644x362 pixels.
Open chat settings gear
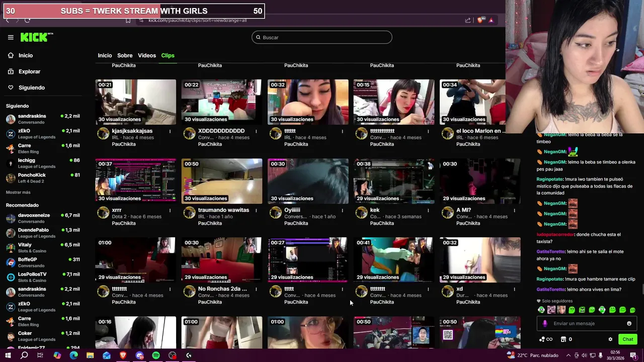click(x=610, y=339)
